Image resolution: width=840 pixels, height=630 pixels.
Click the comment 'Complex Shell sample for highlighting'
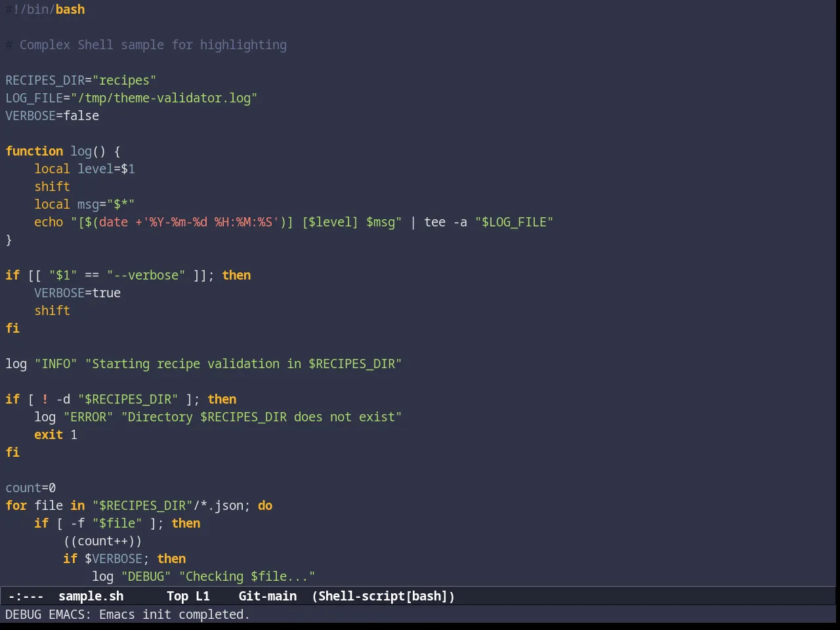click(x=153, y=45)
